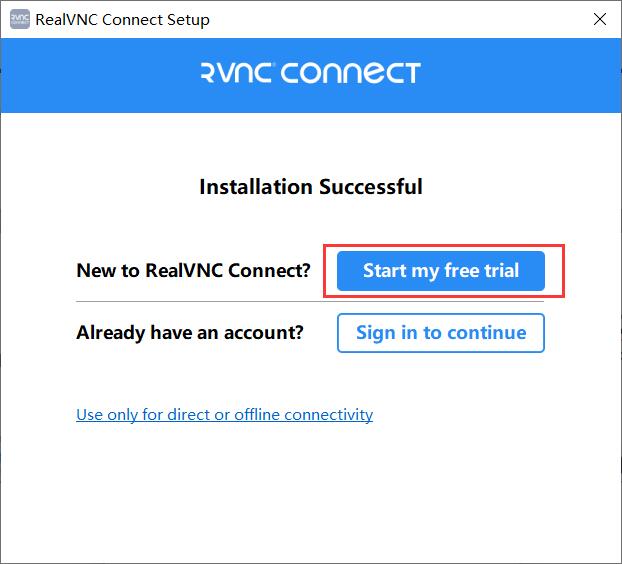Image resolution: width=622 pixels, height=564 pixels.
Task: Click the word Installation in the heading
Action: [256, 187]
